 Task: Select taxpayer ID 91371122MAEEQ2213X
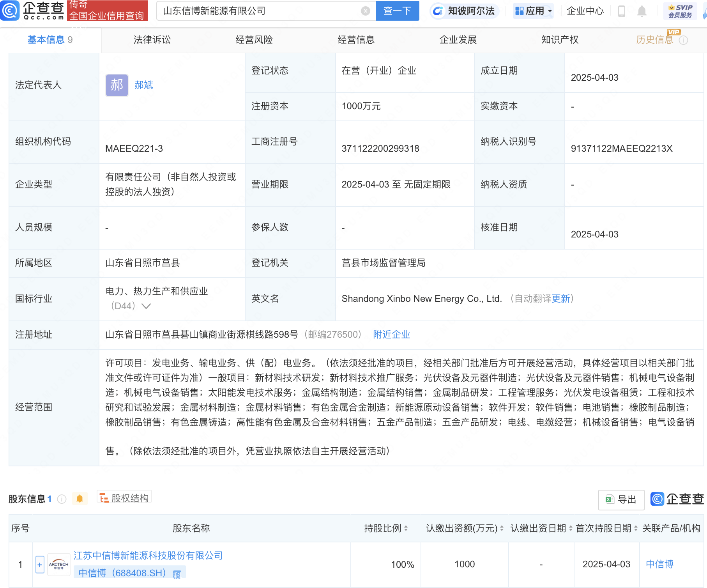coord(622,149)
